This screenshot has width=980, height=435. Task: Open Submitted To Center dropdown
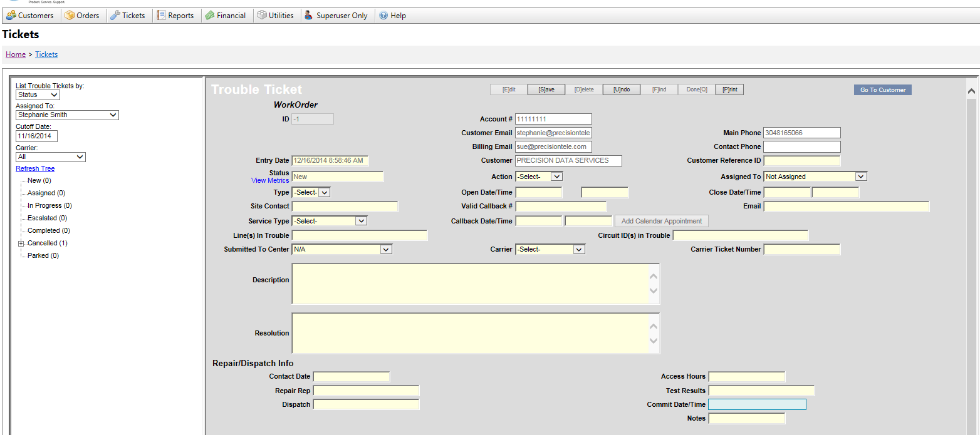pos(342,249)
